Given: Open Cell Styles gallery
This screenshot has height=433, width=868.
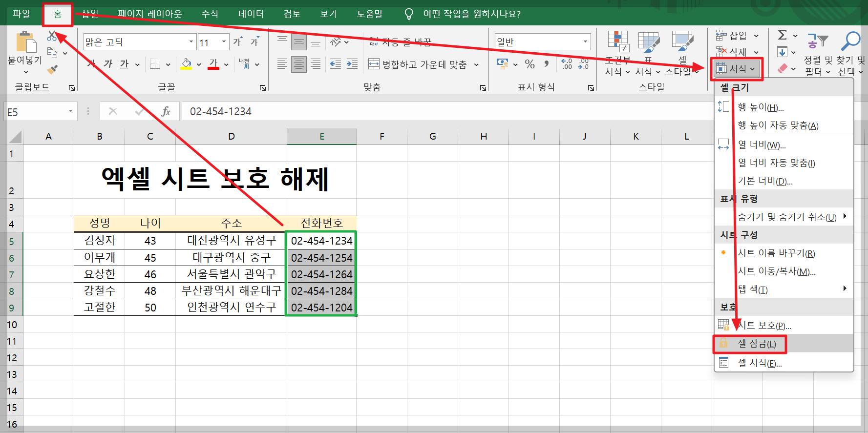Looking at the screenshot, I should point(682,54).
